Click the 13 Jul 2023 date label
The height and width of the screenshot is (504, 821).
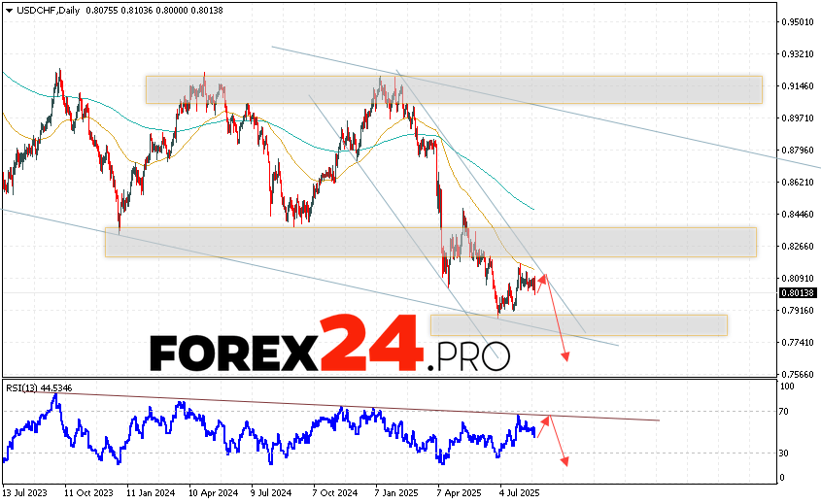click(x=26, y=493)
